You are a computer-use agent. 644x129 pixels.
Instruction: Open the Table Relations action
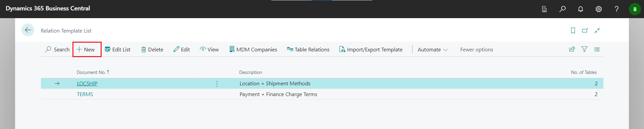point(308,49)
